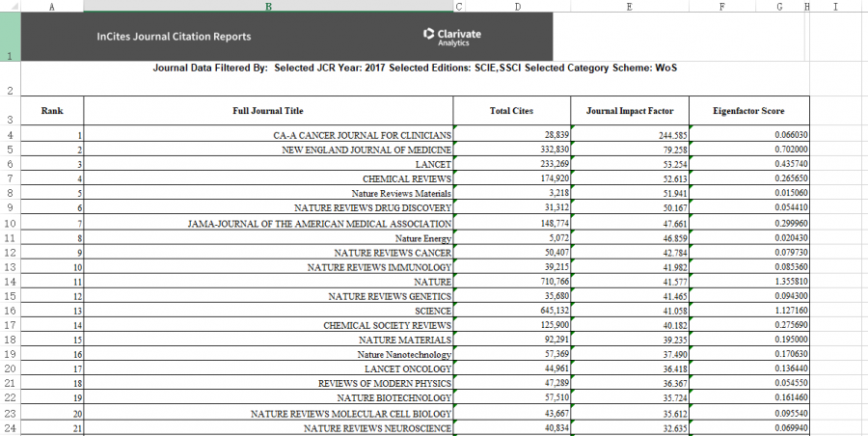Select column B header
The width and height of the screenshot is (868, 436).
tap(267, 6)
